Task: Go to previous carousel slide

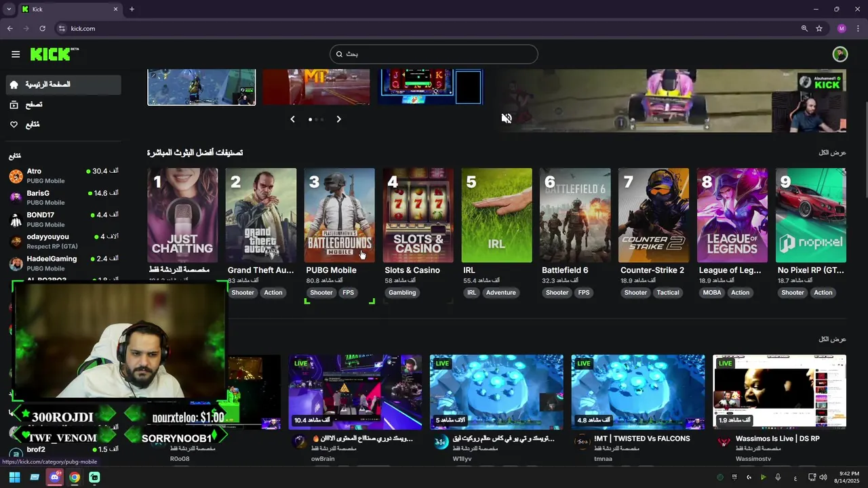Action: pos(292,119)
